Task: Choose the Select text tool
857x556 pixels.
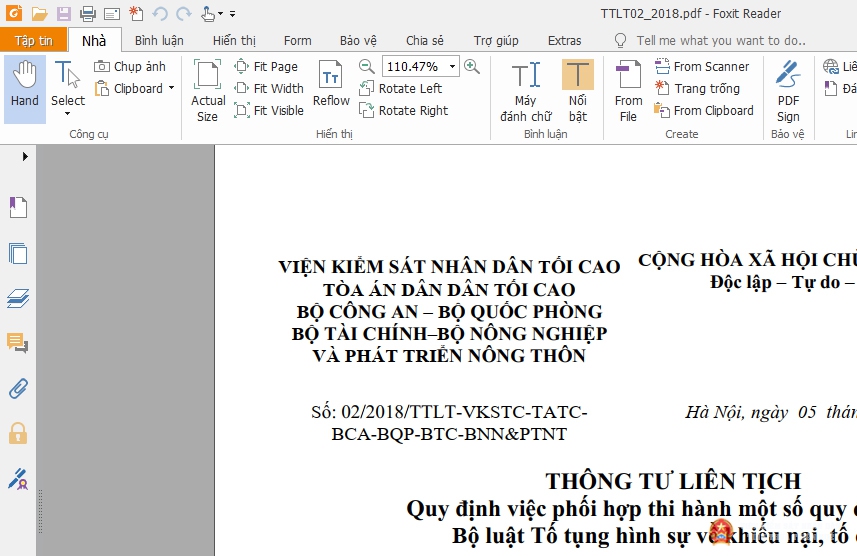Action: click(x=68, y=82)
